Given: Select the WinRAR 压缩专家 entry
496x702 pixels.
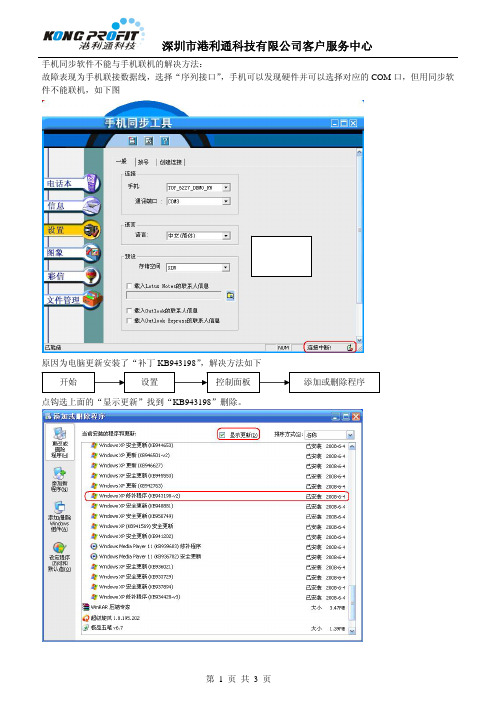Looking at the screenshot, I should pyautogui.click(x=214, y=608).
